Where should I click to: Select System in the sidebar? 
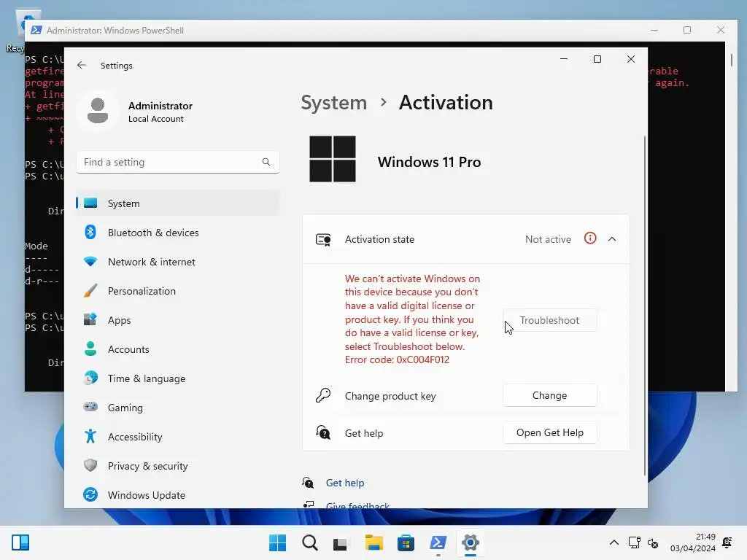tap(178, 203)
